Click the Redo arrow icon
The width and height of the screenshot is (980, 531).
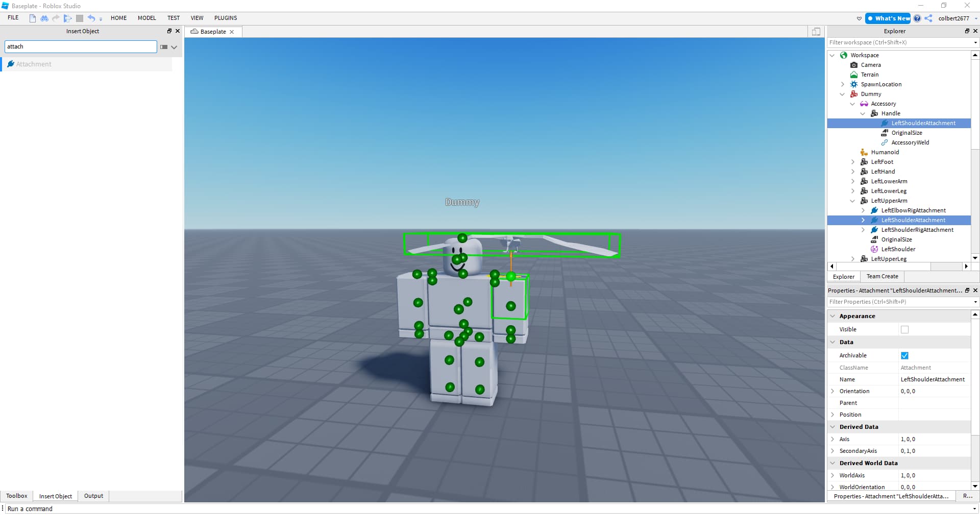[56, 18]
